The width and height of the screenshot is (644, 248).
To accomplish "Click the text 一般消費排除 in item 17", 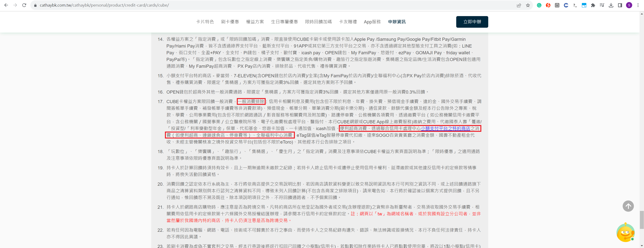I will [x=251, y=101].
